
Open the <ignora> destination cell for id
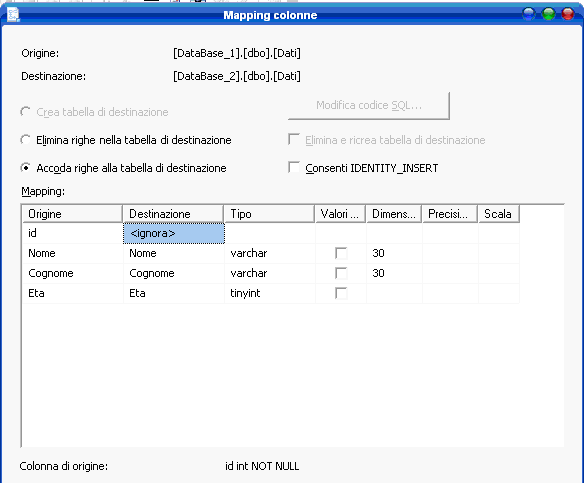point(174,233)
